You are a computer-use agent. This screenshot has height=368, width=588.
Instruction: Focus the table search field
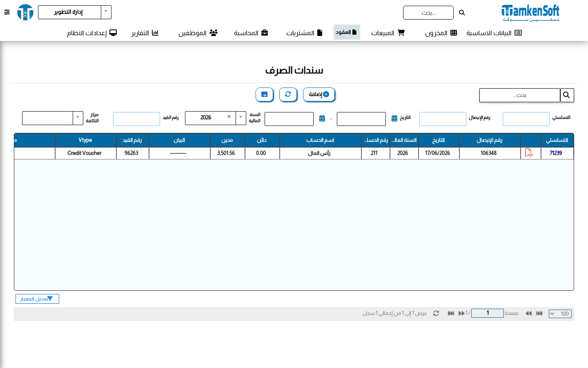click(x=520, y=95)
